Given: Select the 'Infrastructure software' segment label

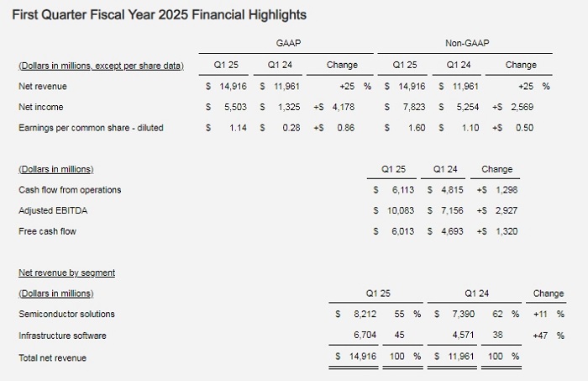Looking at the screenshot, I should pyautogui.click(x=63, y=336).
